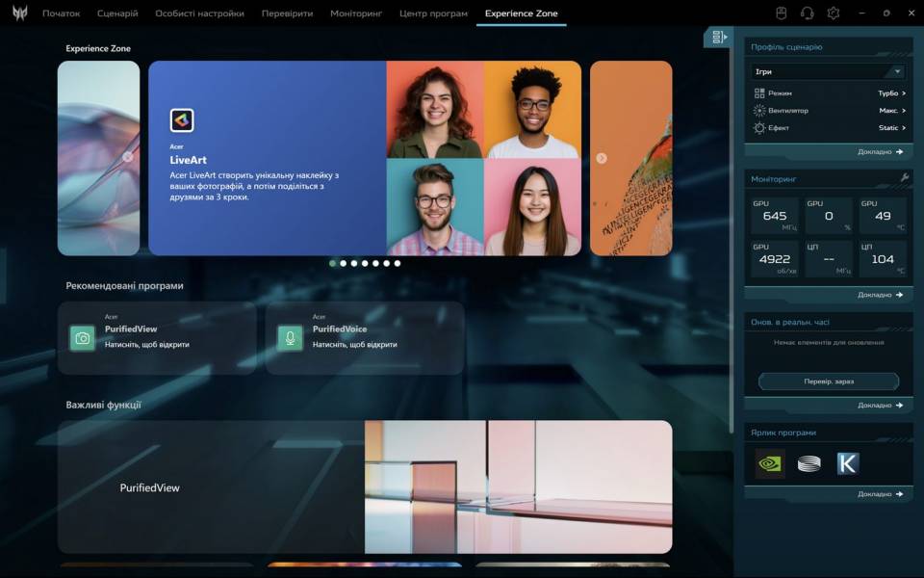Select the first carousel pagination dot
Screen dimensions: 924x578
(333, 263)
